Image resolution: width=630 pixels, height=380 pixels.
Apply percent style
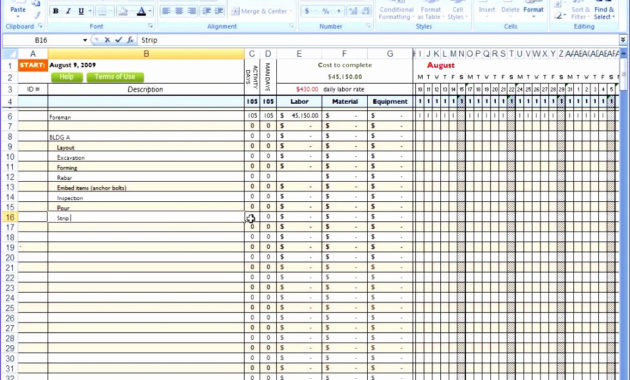pos(325,11)
